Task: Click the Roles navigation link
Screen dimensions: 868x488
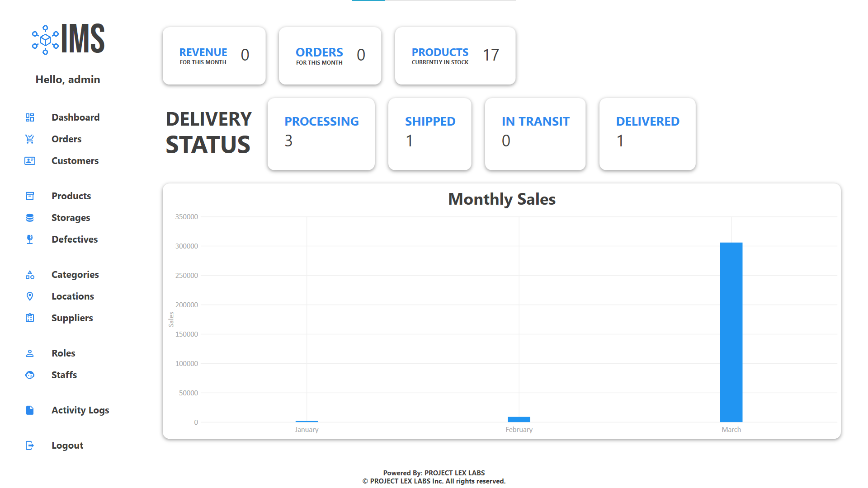Action: point(64,353)
